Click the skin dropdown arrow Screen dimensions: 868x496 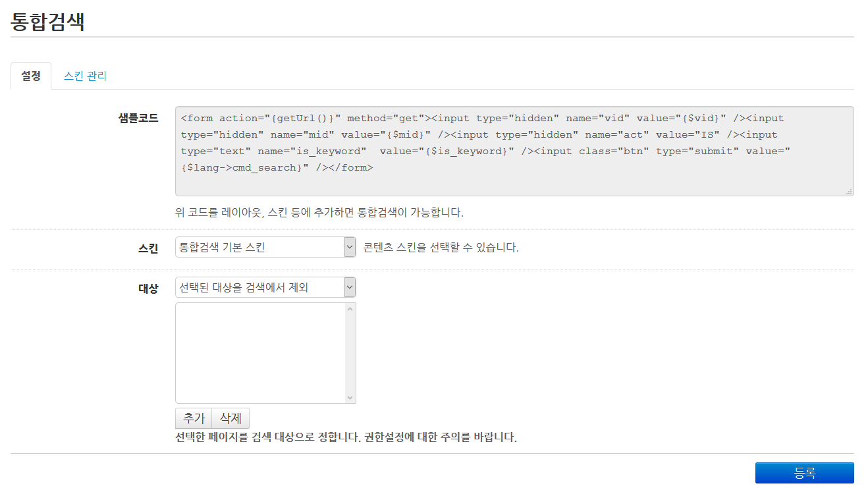point(350,246)
